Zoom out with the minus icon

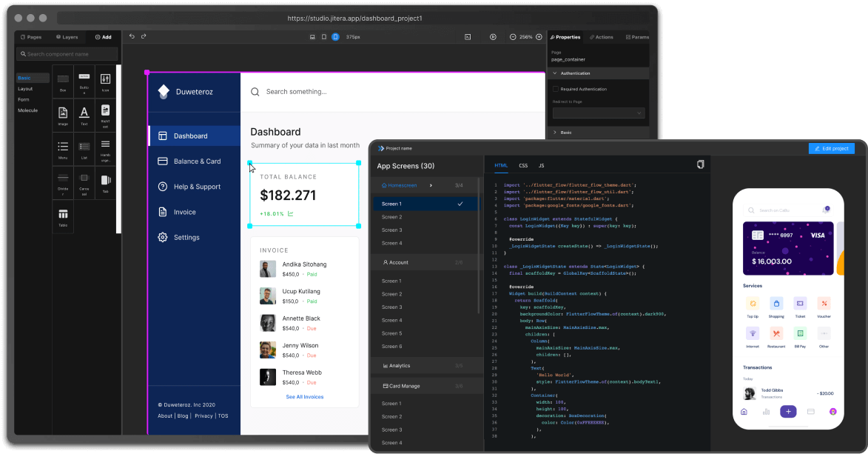513,37
